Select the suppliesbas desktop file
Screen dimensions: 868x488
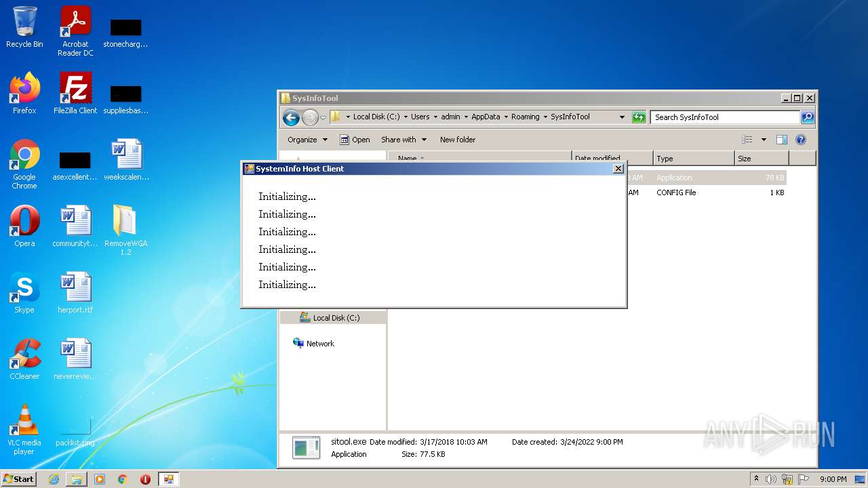125,98
